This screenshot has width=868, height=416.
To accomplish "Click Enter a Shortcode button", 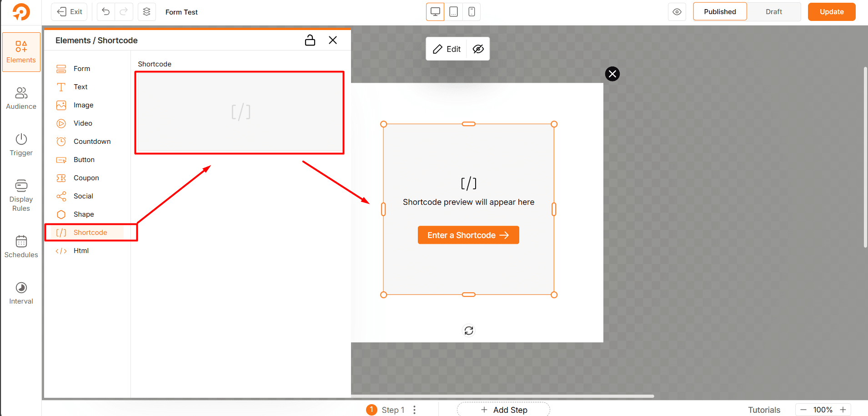I will pyautogui.click(x=468, y=235).
